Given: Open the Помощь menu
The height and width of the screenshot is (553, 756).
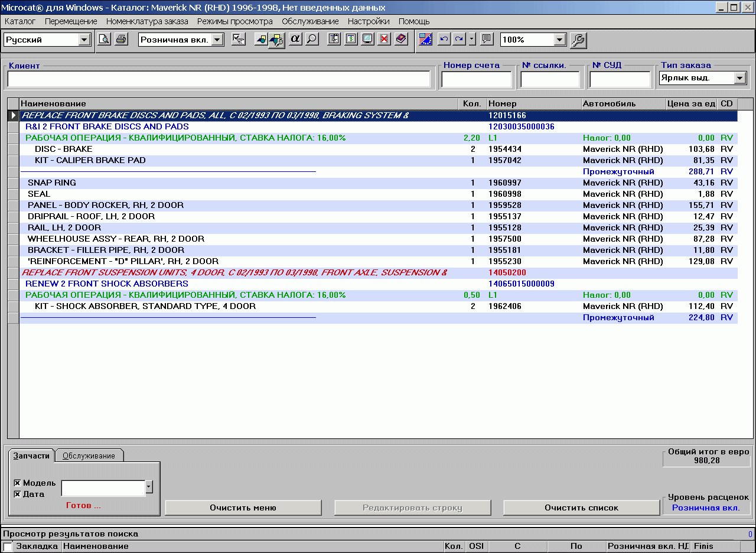Looking at the screenshot, I should tap(414, 21).
